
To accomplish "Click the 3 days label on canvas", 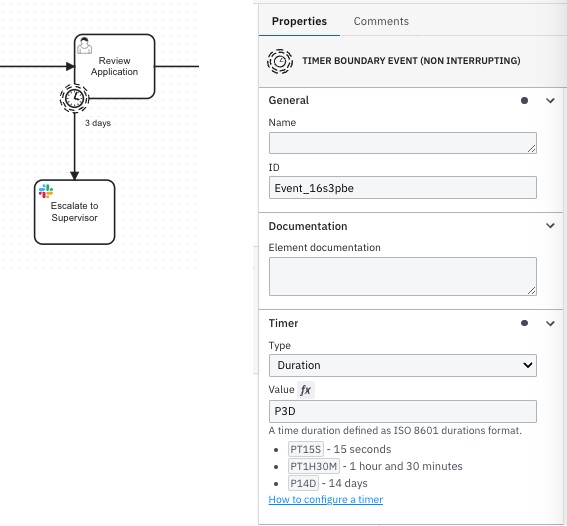I will point(98,123).
